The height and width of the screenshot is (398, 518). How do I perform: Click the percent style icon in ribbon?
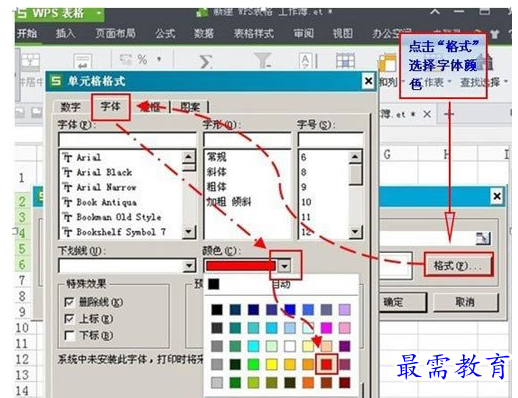click(x=142, y=59)
